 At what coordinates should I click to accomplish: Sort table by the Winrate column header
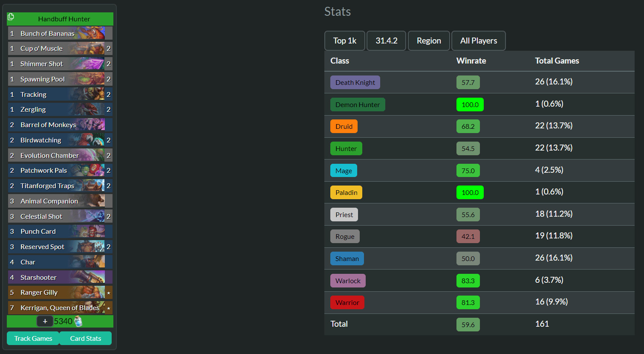coord(471,61)
